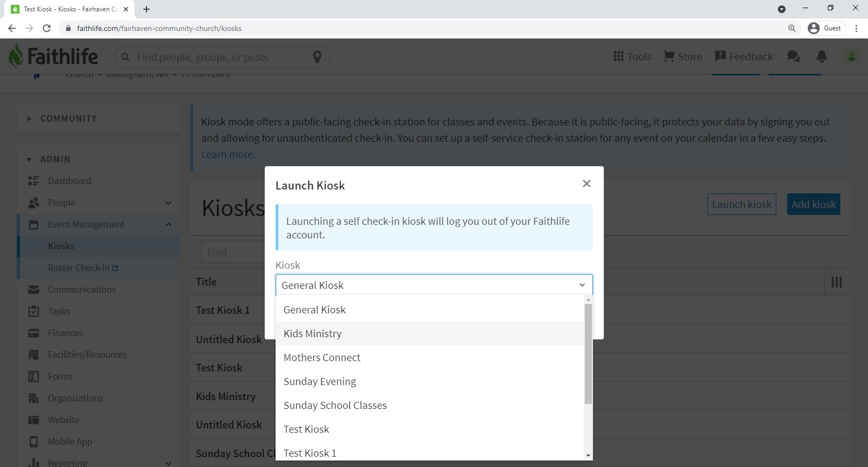The height and width of the screenshot is (467, 868).
Task: Click the Event Management calendar icon
Action: 34,224
